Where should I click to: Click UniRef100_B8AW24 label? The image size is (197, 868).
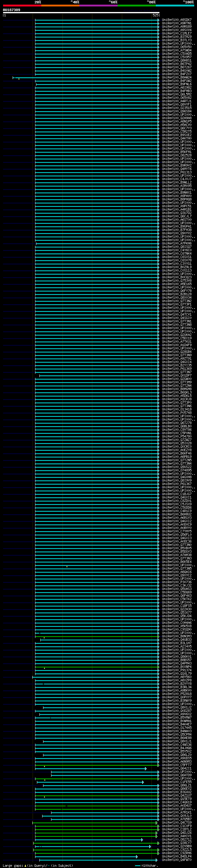click(176, 78)
